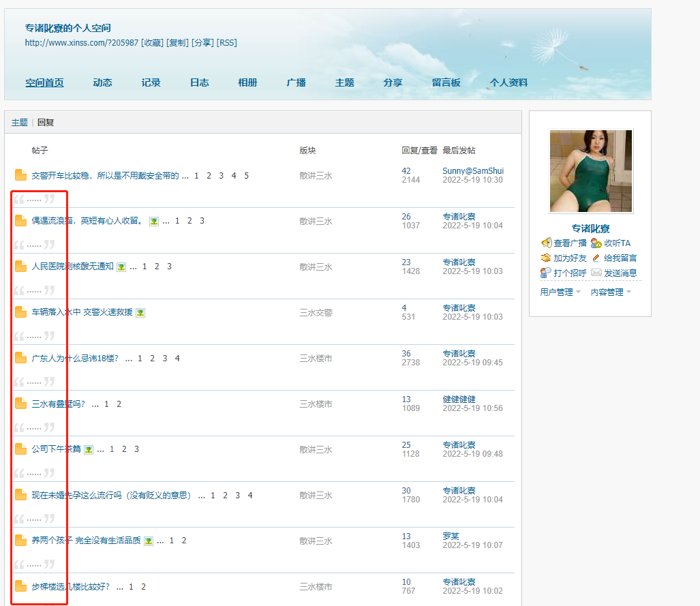Click folder icon beside 交警开车比较稳 post

(x=20, y=175)
